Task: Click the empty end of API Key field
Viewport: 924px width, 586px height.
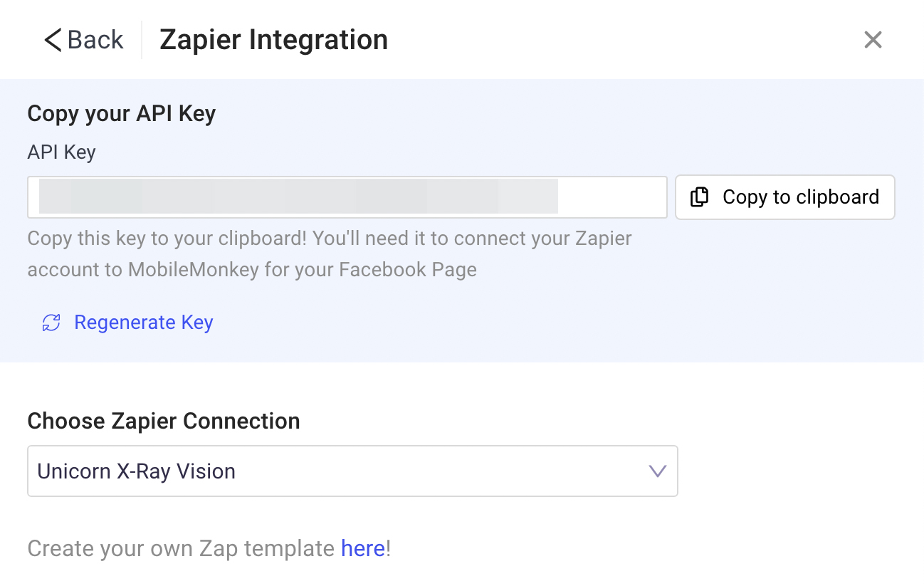Action: click(612, 197)
